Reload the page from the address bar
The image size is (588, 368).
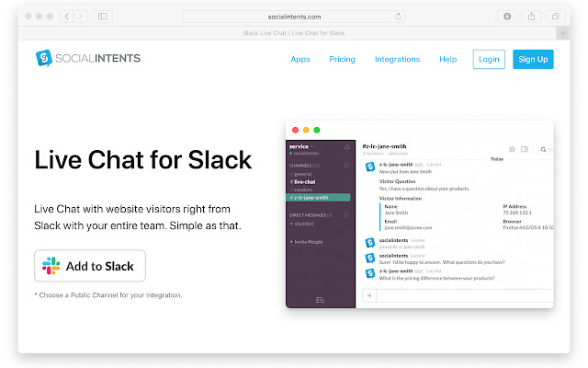point(398,17)
